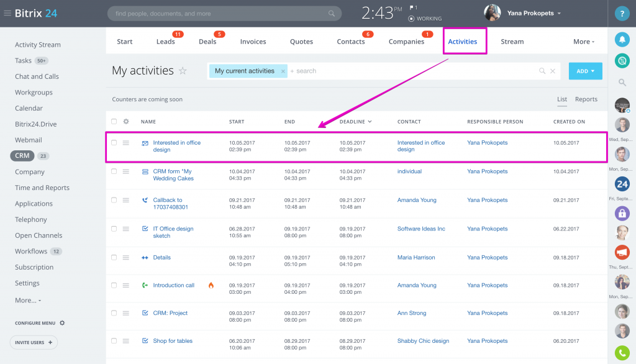Switch to the Deals tab
The width and height of the screenshot is (636, 364).
pyautogui.click(x=207, y=42)
